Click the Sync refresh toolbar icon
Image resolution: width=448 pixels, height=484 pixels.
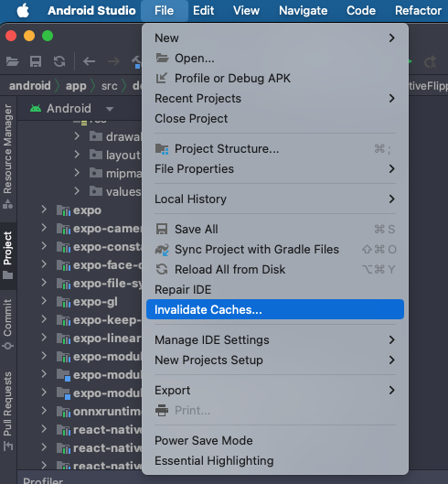point(59,61)
